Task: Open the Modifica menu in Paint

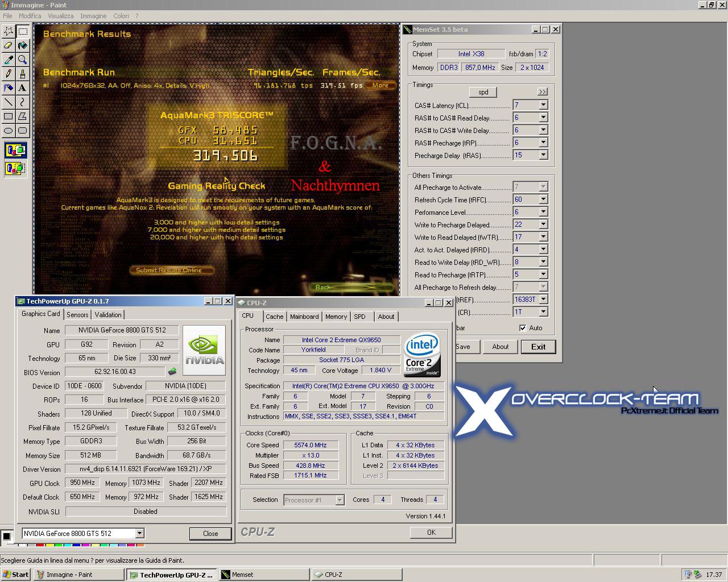Action: click(30, 16)
